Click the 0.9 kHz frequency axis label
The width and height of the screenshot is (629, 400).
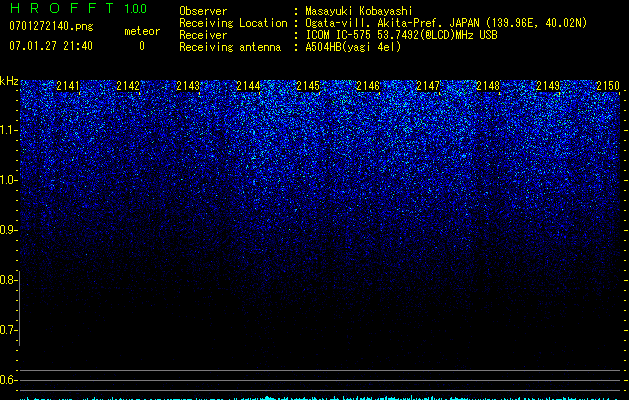(x=8, y=230)
